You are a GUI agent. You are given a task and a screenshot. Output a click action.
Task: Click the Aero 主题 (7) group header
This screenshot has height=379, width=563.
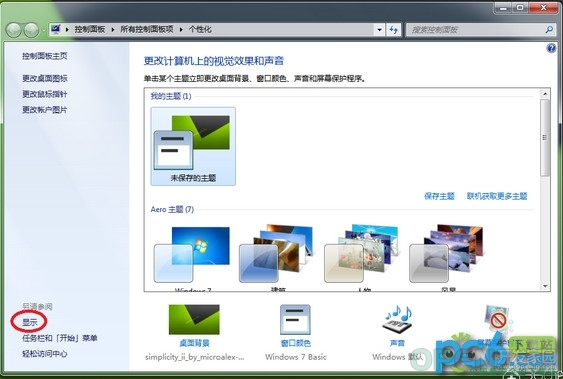pyautogui.click(x=172, y=209)
